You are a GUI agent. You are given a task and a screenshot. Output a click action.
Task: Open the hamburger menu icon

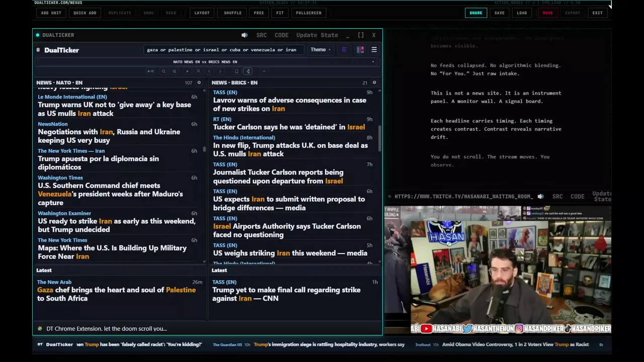[x=374, y=50]
